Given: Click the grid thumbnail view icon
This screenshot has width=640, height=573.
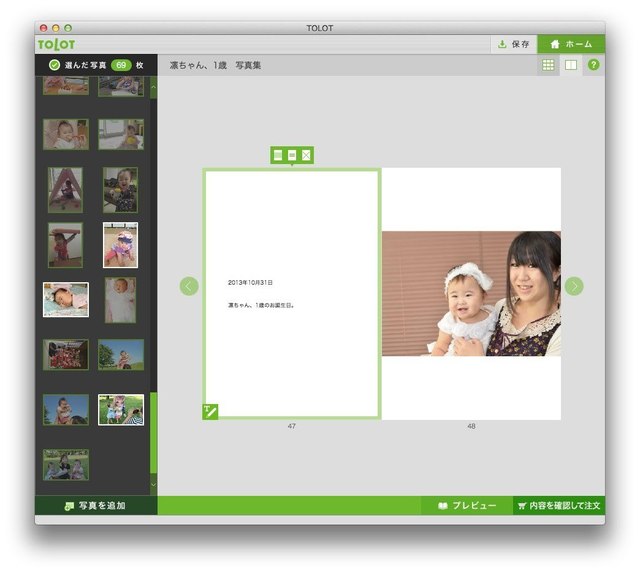Looking at the screenshot, I should [x=548, y=65].
